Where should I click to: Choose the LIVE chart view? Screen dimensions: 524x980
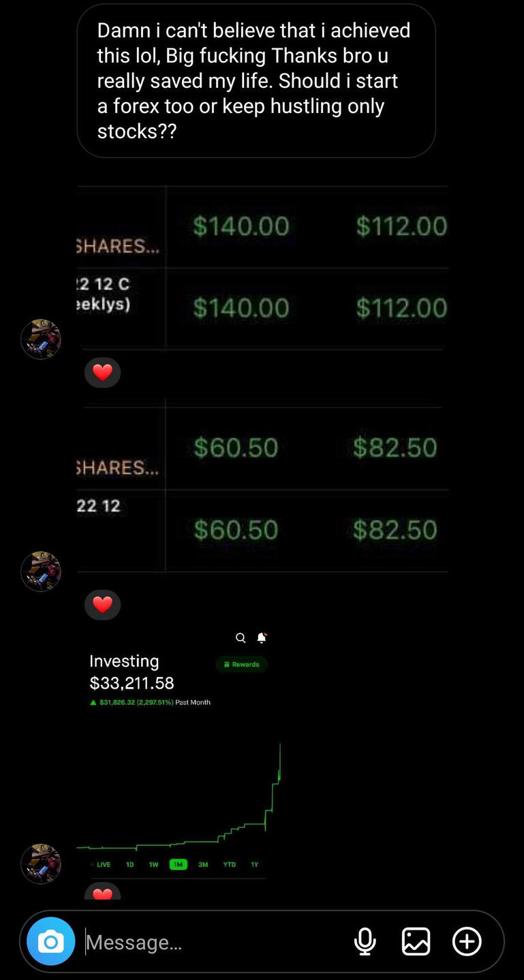(103, 864)
